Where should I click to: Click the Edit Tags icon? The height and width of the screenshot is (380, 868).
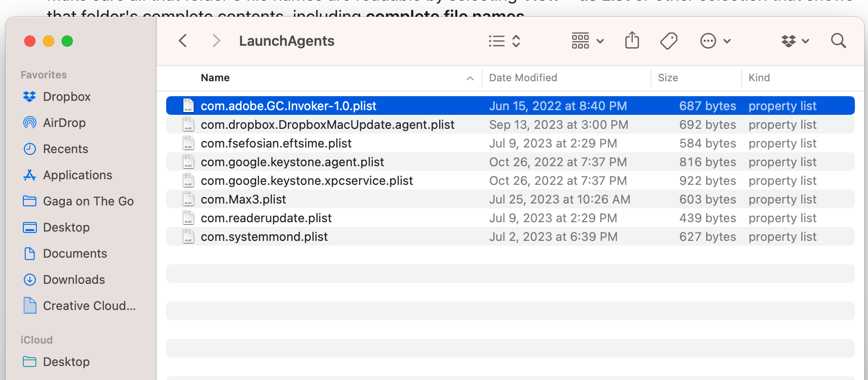coord(668,41)
